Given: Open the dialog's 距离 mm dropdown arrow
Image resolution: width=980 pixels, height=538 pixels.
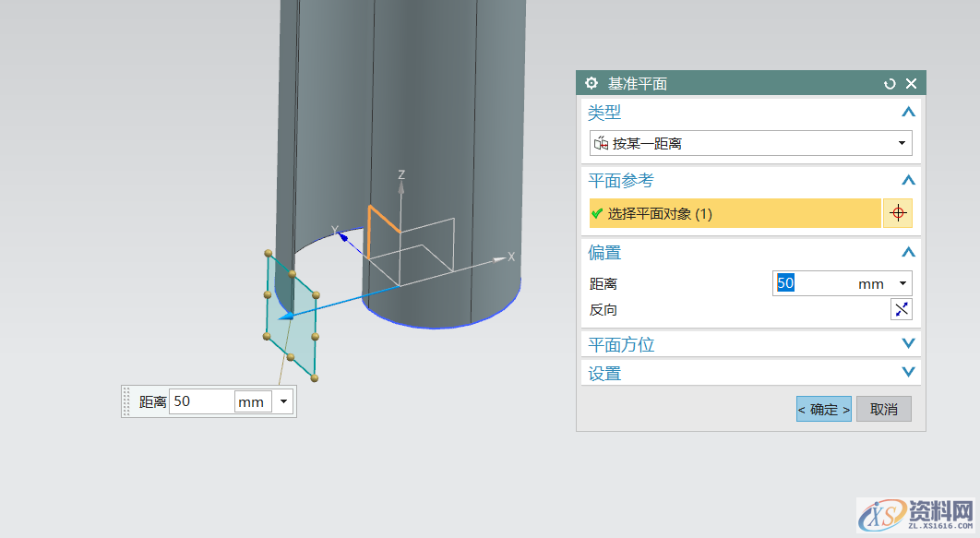Looking at the screenshot, I should pyautogui.click(x=902, y=284).
